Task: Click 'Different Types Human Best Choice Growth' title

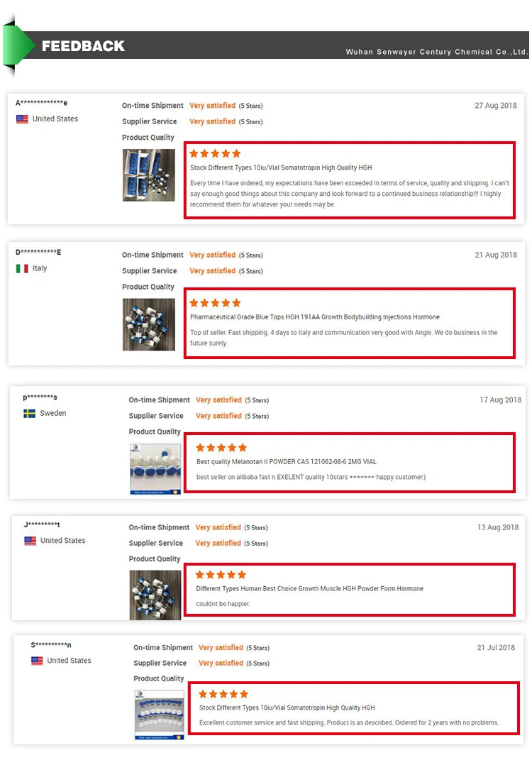Action: 309,589
